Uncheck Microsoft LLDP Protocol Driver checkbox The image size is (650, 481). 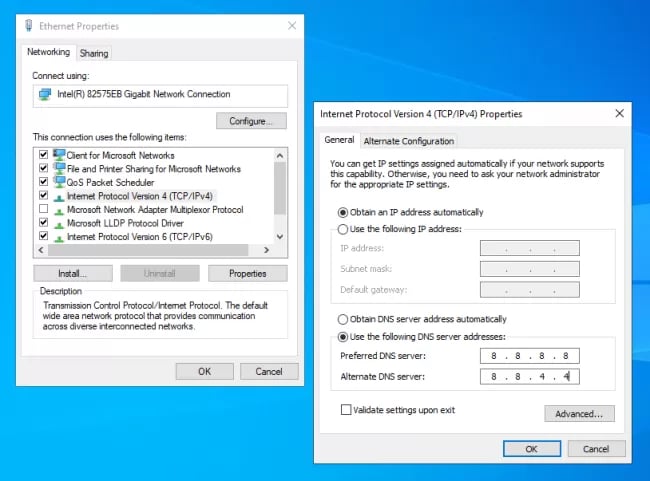[x=44, y=222]
